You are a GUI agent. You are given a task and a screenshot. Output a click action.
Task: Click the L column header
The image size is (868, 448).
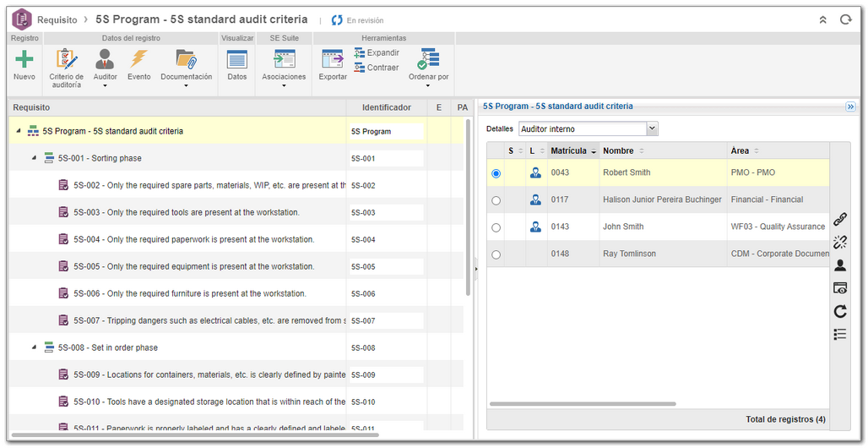pyautogui.click(x=536, y=150)
